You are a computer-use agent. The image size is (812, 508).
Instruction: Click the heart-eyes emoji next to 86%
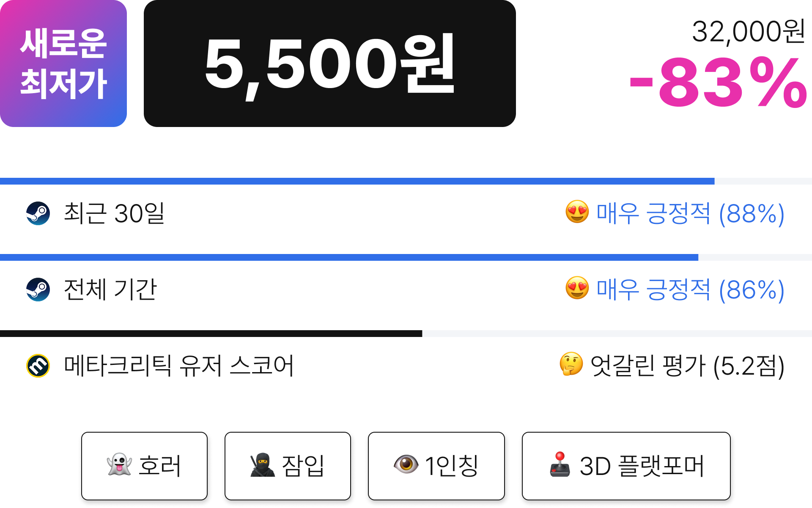point(577,288)
